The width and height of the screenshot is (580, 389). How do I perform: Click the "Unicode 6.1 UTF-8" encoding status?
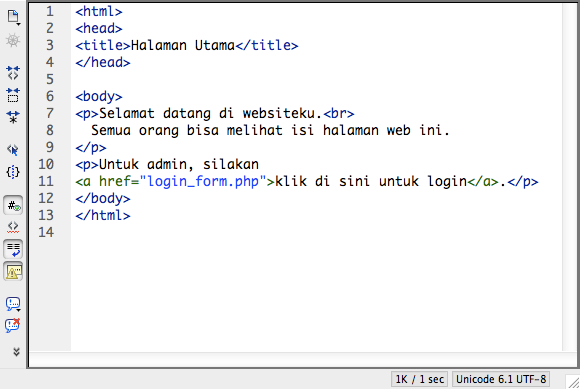pyautogui.click(x=501, y=379)
